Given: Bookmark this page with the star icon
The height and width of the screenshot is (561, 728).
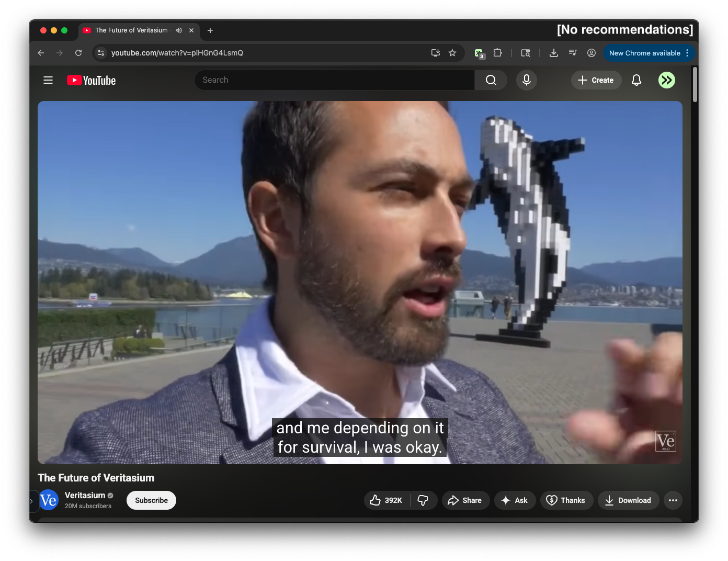Looking at the screenshot, I should click(452, 53).
